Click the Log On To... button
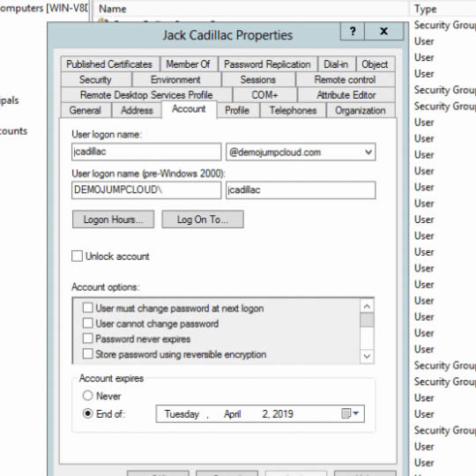 tap(203, 219)
